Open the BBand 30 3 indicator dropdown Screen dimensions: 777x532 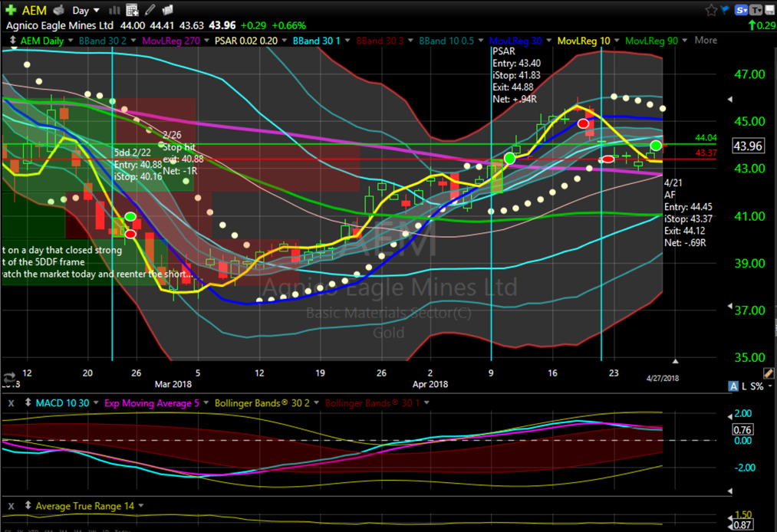(410, 41)
